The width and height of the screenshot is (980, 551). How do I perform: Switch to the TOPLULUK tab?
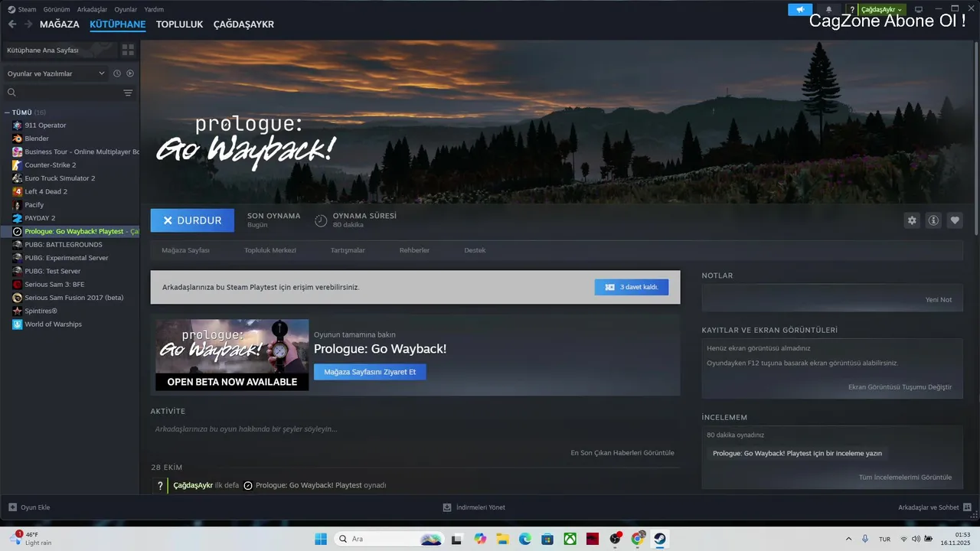(x=179, y=24)
